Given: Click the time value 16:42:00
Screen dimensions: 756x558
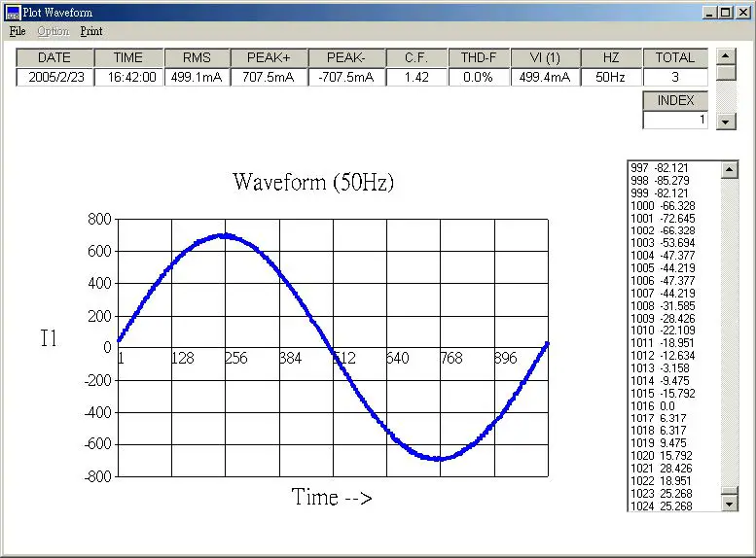Looking at the screenshot, I should [x=128, y=77].
